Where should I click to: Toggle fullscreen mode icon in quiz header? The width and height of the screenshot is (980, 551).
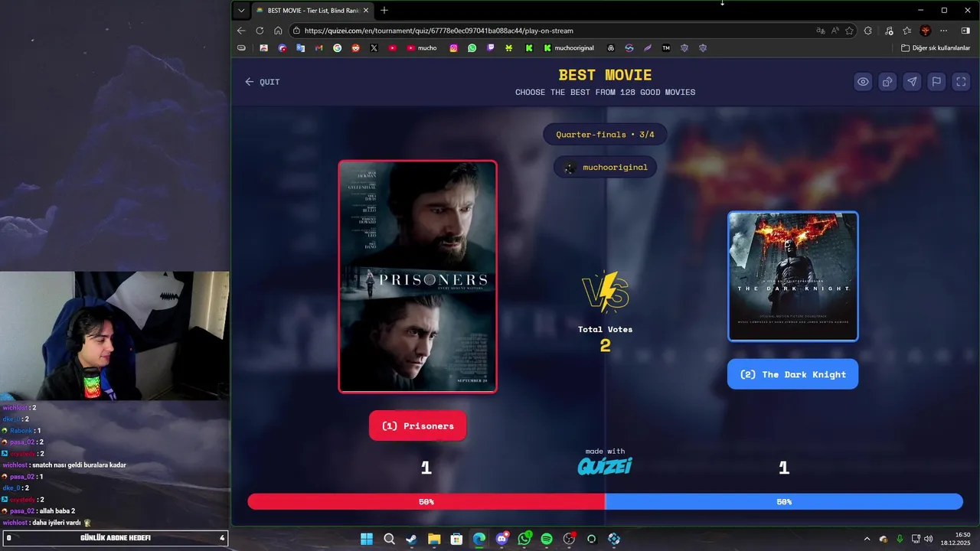point(962,82)
